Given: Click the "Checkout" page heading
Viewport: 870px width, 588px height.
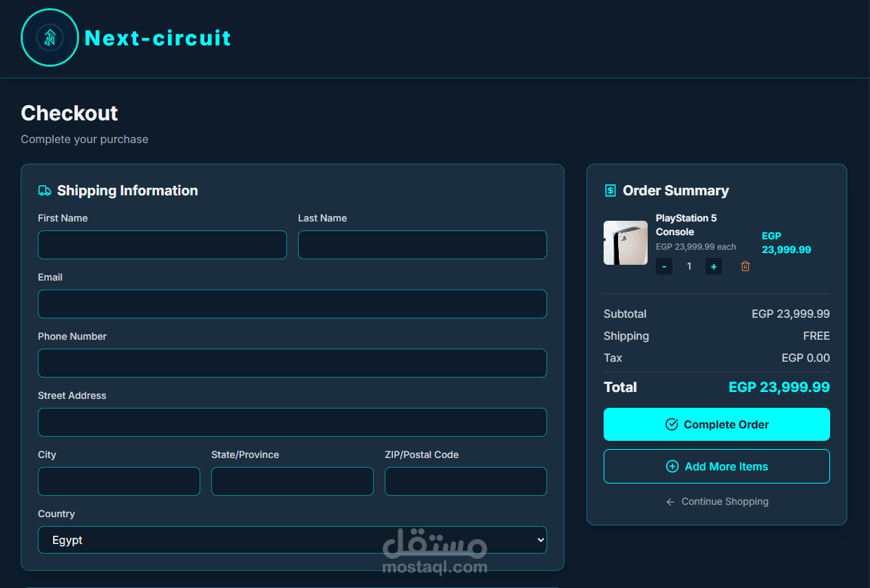Looking at the screenshot, I should pos(70,113).
